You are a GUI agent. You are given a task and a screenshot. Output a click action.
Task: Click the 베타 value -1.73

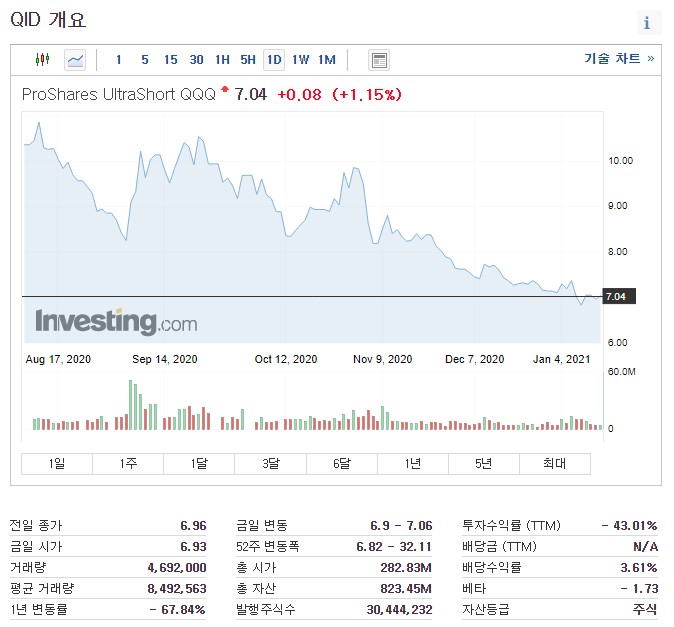(x=639, y=588)
